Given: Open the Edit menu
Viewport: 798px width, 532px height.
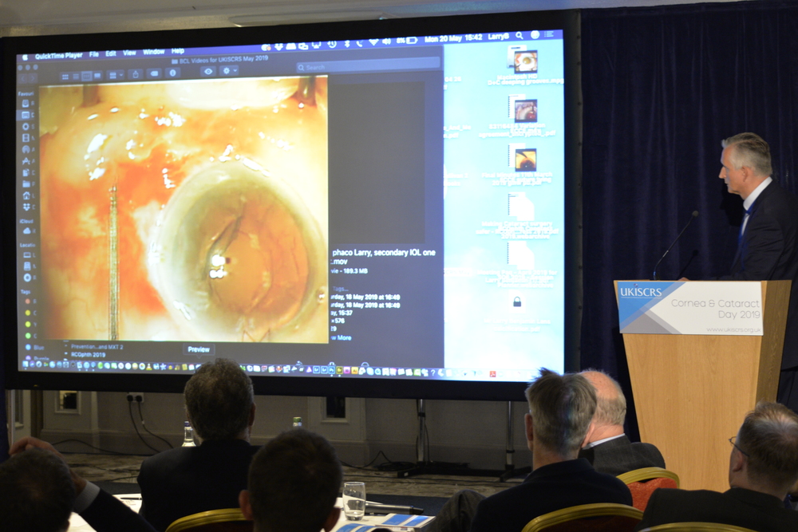Looking at the screenshot, I should (x=111, y=53).
